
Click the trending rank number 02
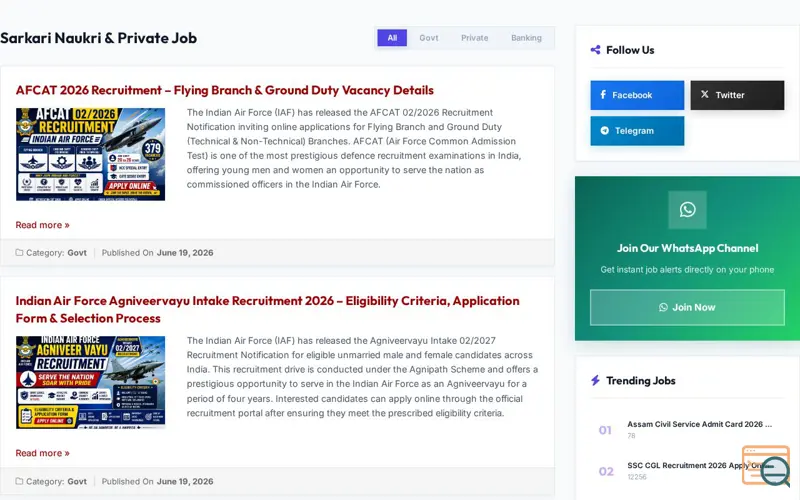pyautogui.click(x=606, y=471)
